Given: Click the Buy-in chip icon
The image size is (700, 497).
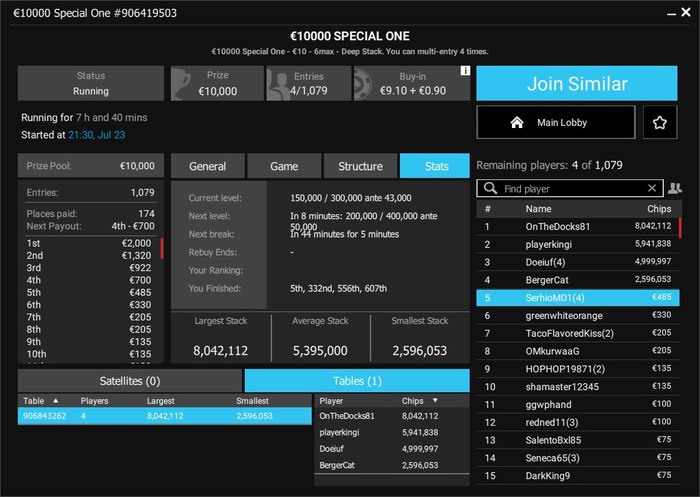Looking at the screenshot, I should (362, 84).
